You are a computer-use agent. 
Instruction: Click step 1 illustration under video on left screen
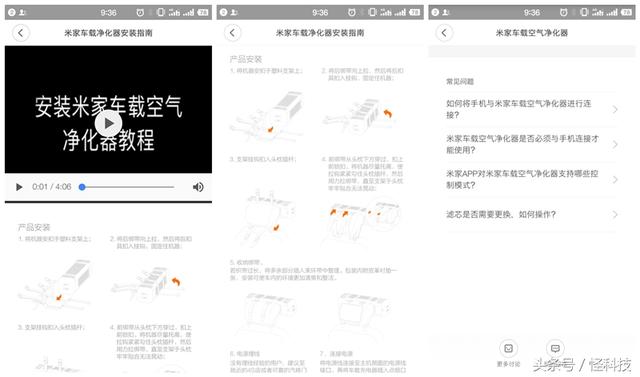pos(55,284)
